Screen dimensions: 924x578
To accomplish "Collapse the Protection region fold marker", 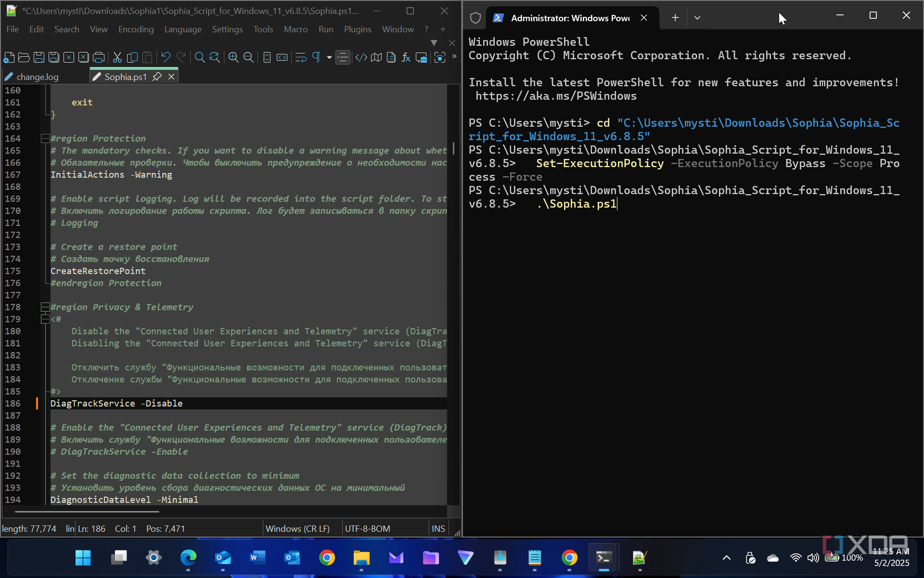I will 45,139.
